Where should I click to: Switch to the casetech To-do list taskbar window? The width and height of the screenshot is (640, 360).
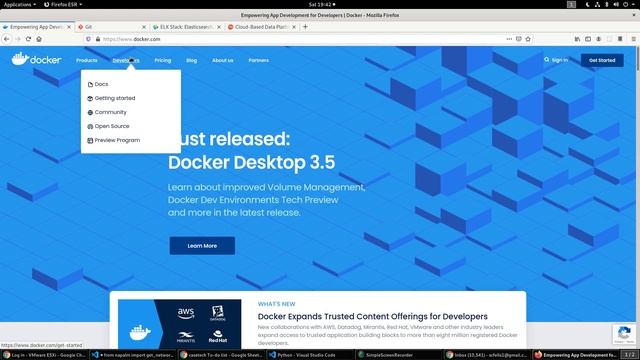[x=222, y=355]
